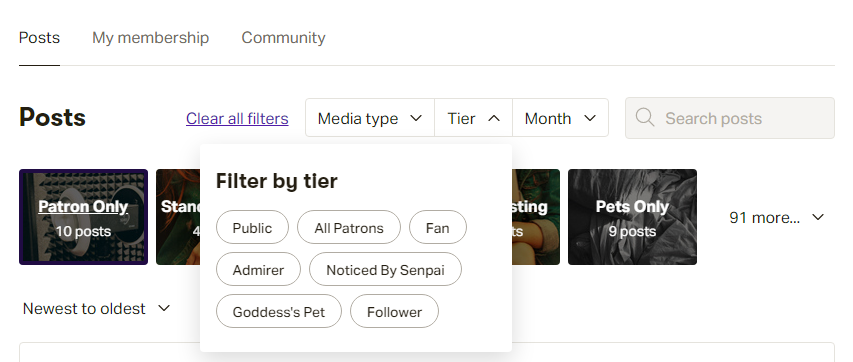
Task: Toggle the All Patrons tier chip
Action: click(349, 228)
